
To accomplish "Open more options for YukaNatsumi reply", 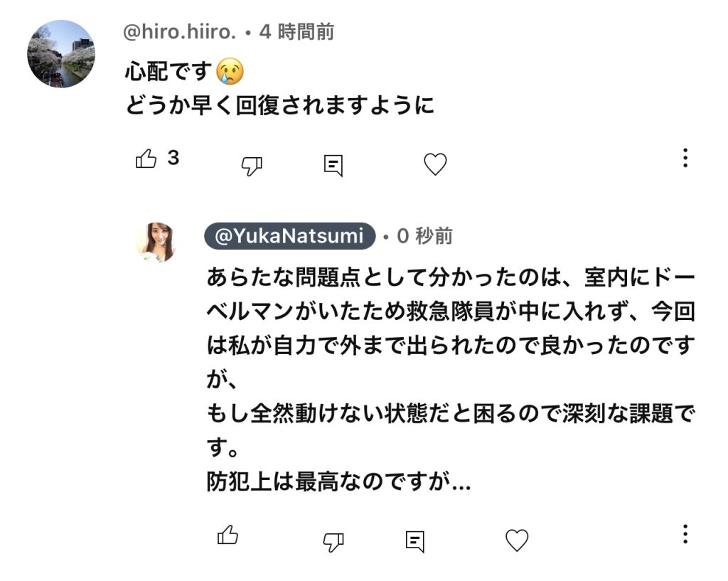I will (685, 534).
